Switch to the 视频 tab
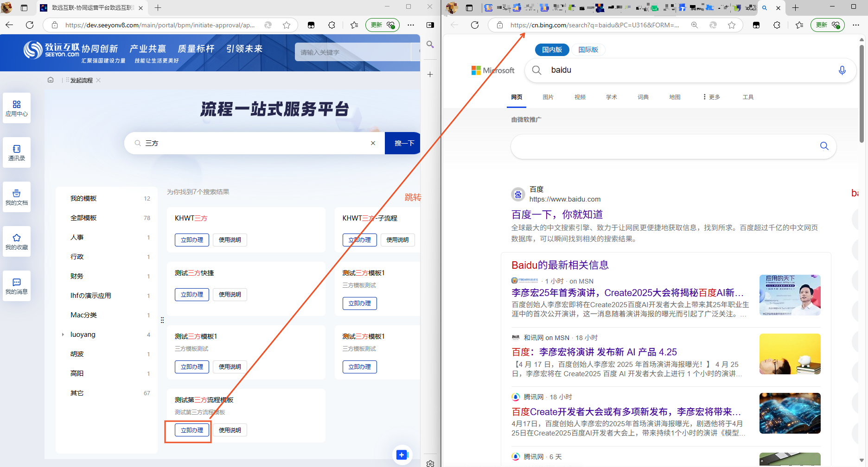868x467 pixels. pyautogui.click(x=580, y=97)
